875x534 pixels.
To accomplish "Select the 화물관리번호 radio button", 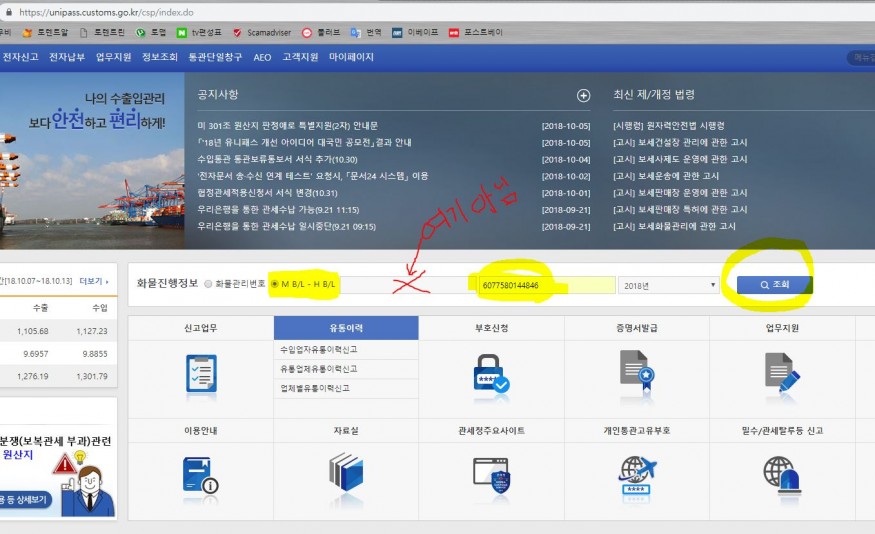I will [208, 284].
